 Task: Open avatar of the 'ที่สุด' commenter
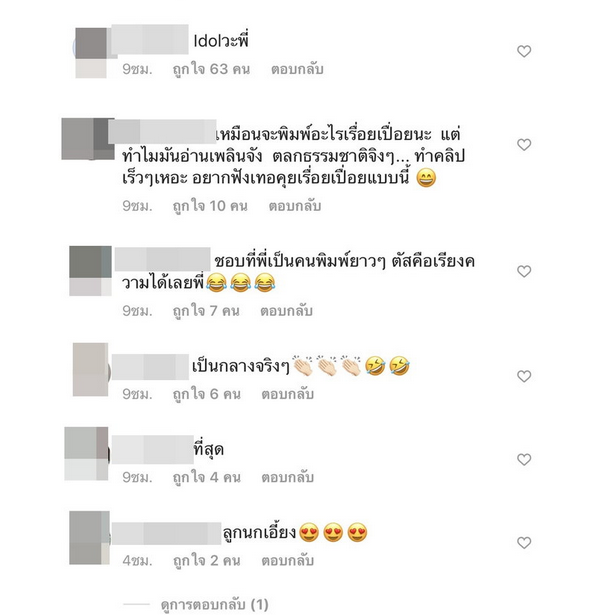86,454
